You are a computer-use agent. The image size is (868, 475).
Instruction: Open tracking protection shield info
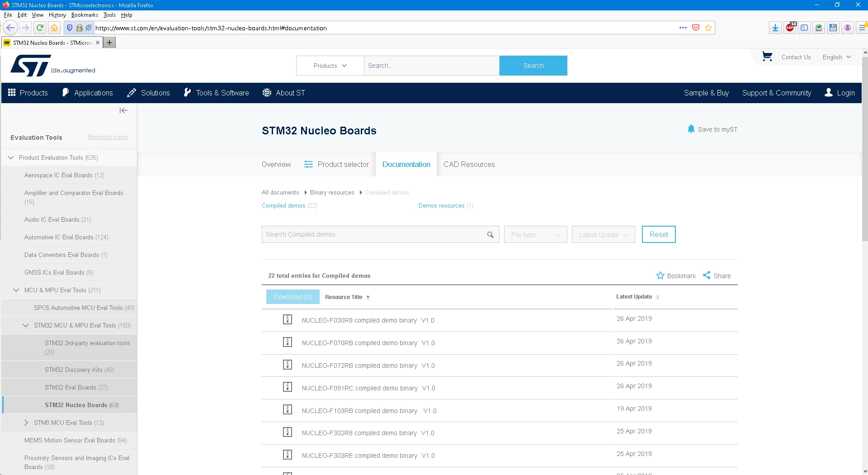[x=70, y=28]
